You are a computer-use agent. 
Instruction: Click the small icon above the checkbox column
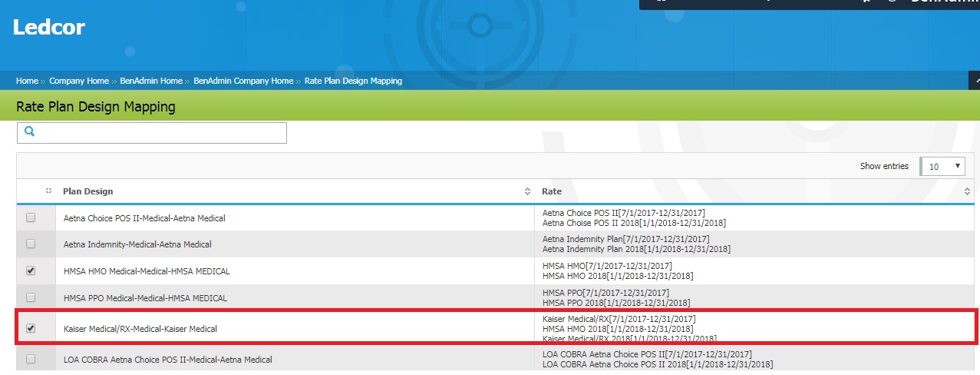tap(49, 191)
